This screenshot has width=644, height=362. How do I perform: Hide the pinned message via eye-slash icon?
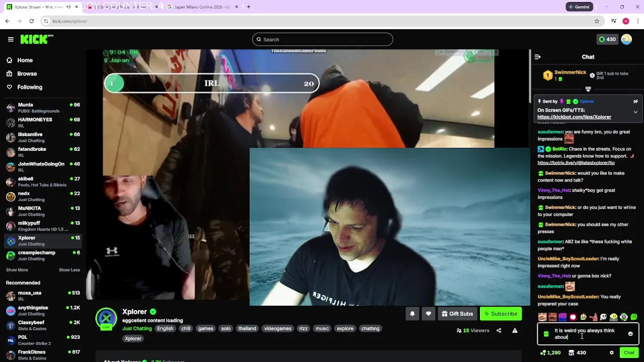pyautogui.click(x=635, y=102)
